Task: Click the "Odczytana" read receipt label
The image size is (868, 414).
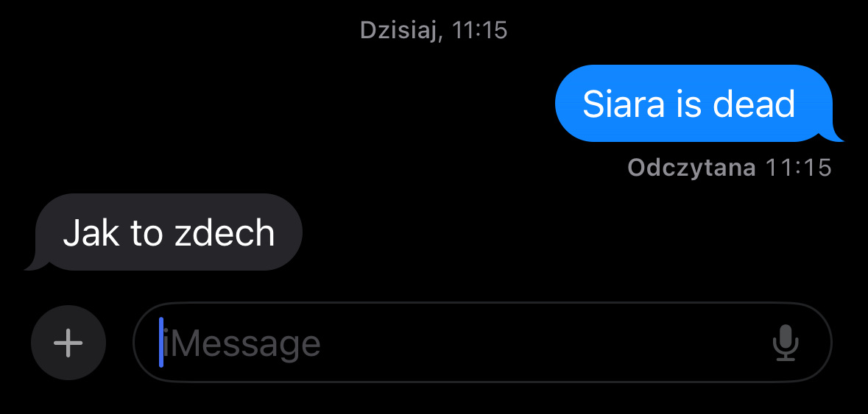Action: coord(692,168)
